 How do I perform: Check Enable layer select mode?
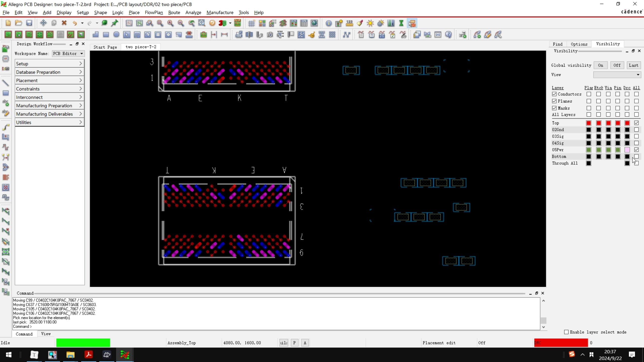pos(566,332)
